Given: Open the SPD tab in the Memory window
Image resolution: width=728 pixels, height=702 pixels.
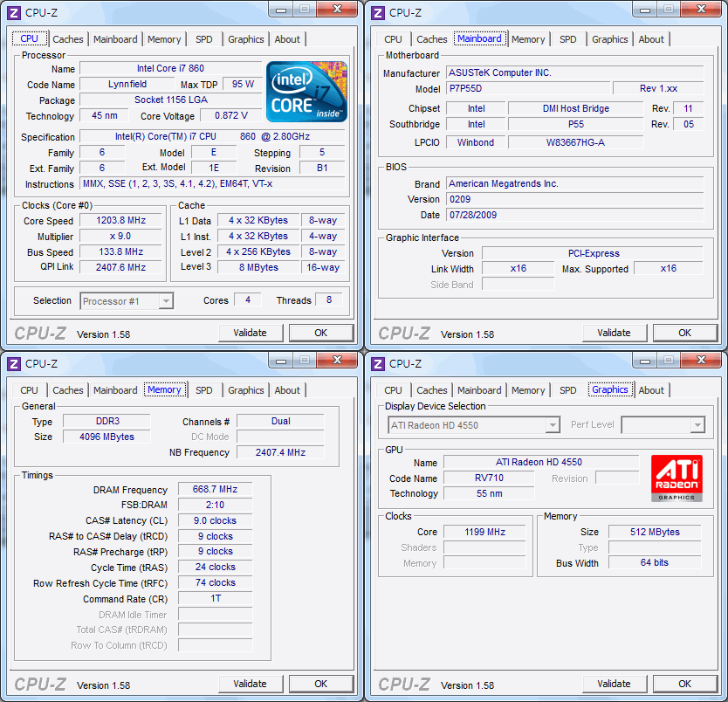Looking at the screenshot, I should pyautogui.click(x=203, y=390).
